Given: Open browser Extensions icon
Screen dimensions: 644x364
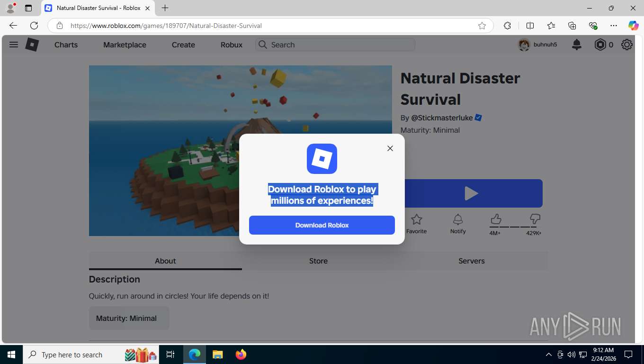Looking at the screenshot, I should 507,26.
